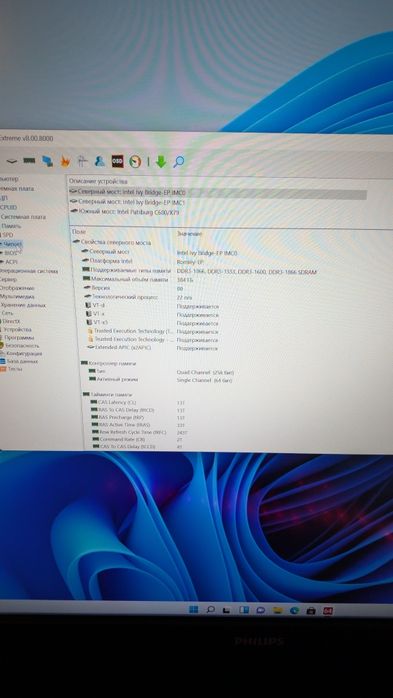This screenshot has height=698, width=393.
Task: Open the Программы category
Action: [19, 337]
